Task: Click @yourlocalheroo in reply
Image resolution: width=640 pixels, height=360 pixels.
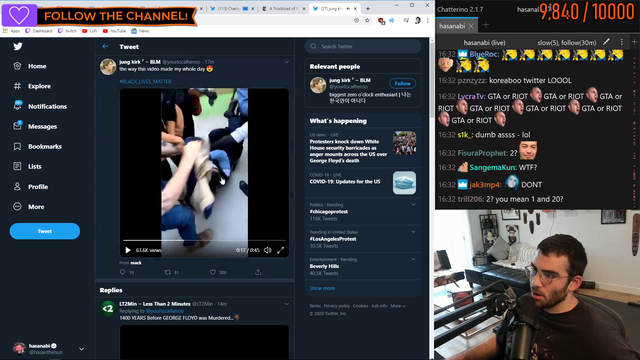Action: 165,311
